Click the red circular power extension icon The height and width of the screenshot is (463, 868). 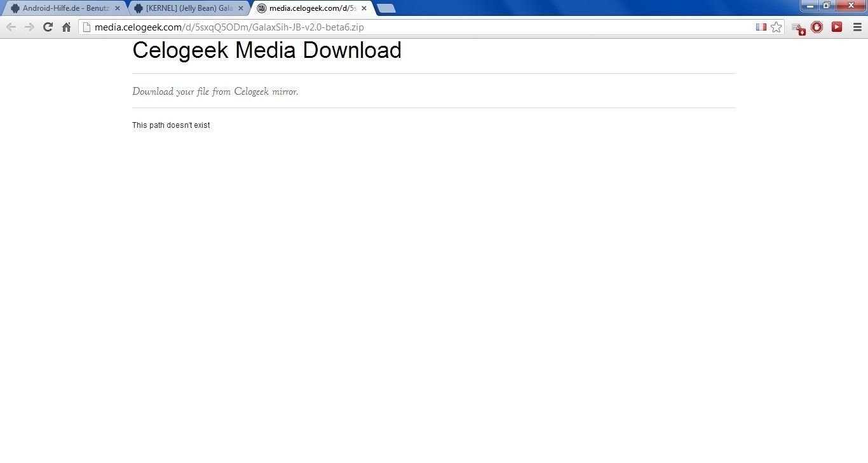tap(817, 27)
